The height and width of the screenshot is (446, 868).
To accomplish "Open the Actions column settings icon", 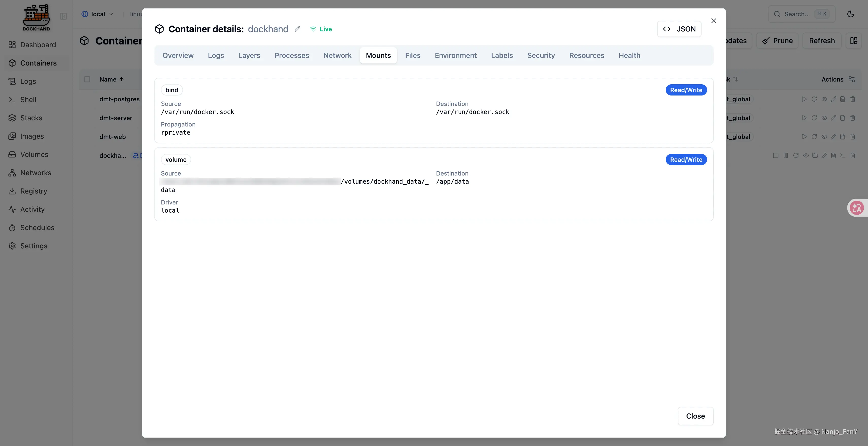I will point(852,79).
